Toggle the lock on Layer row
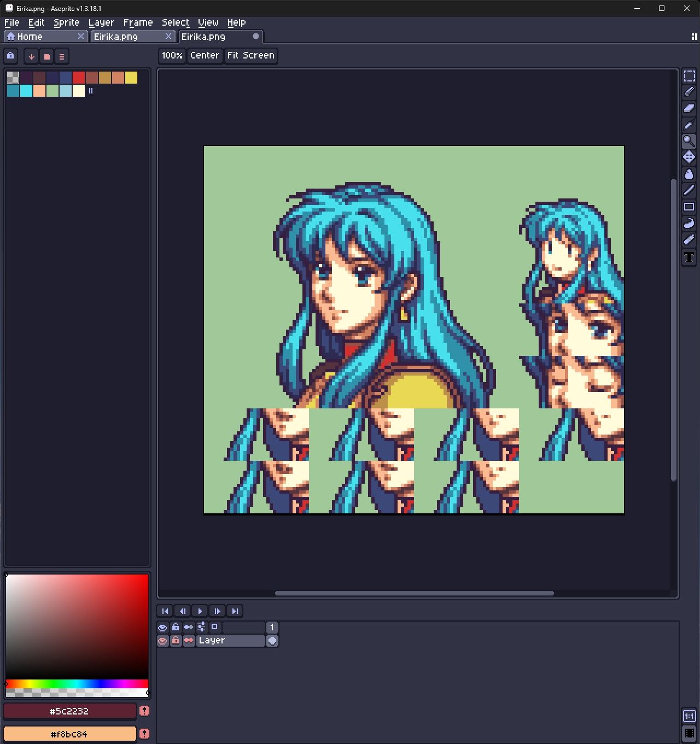 click(x=176, y=641)
